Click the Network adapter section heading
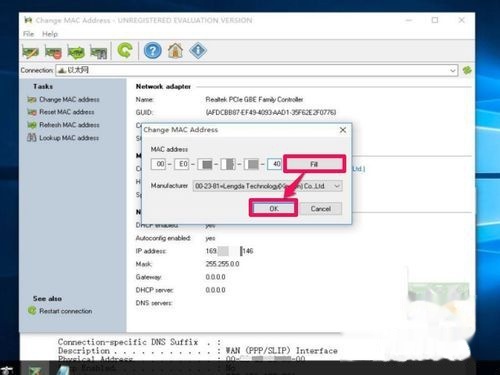Image resolution: width=500 pixels, height=375 pixels. coord(163,87)
